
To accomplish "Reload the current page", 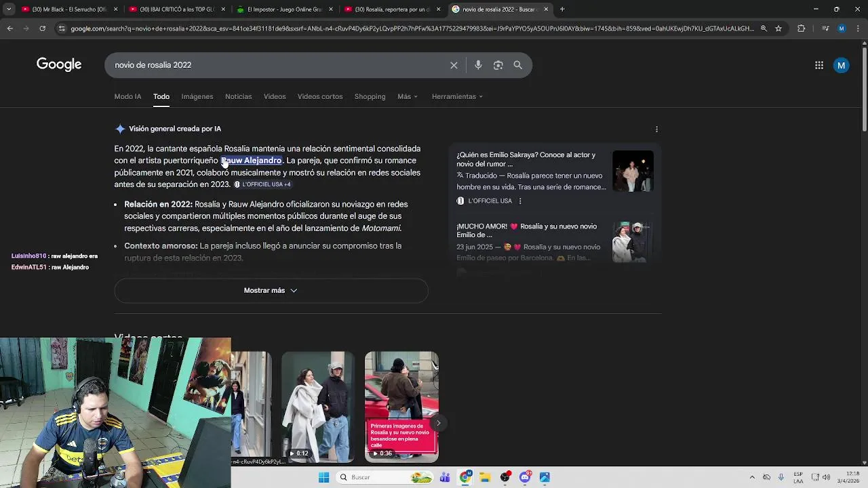I will [42, 28].
